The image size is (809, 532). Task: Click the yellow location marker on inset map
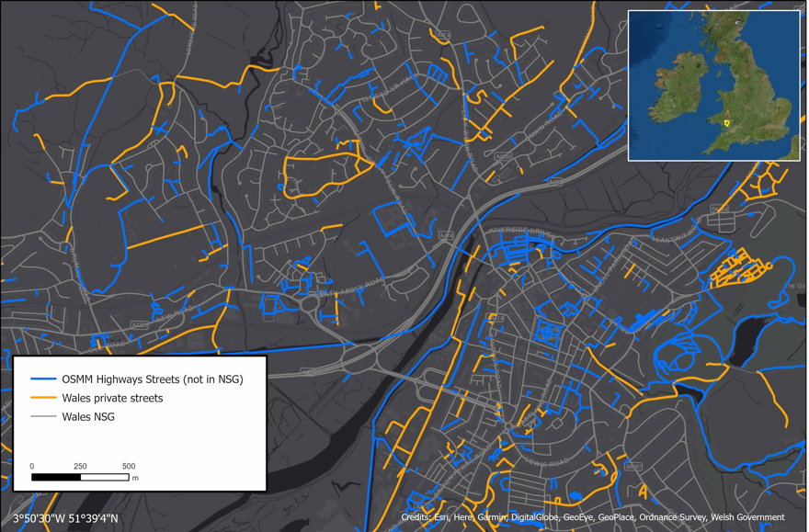tap(725, 120)
